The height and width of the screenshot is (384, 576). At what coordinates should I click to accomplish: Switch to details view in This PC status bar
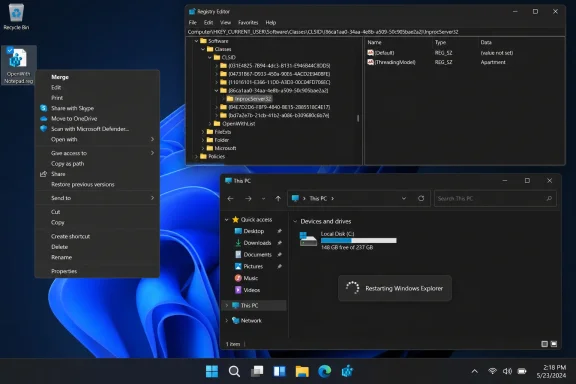(544, 344)
